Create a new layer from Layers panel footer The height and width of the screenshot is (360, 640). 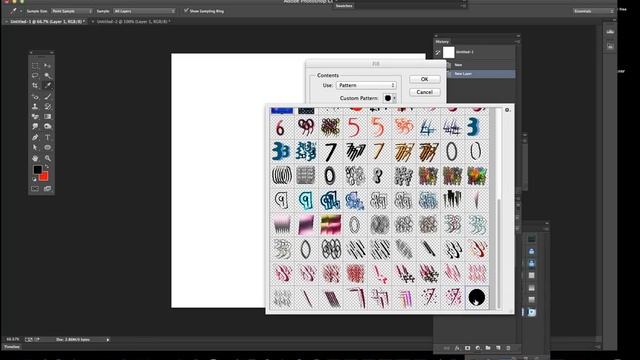pyautogui.click(x=498, y=348)
